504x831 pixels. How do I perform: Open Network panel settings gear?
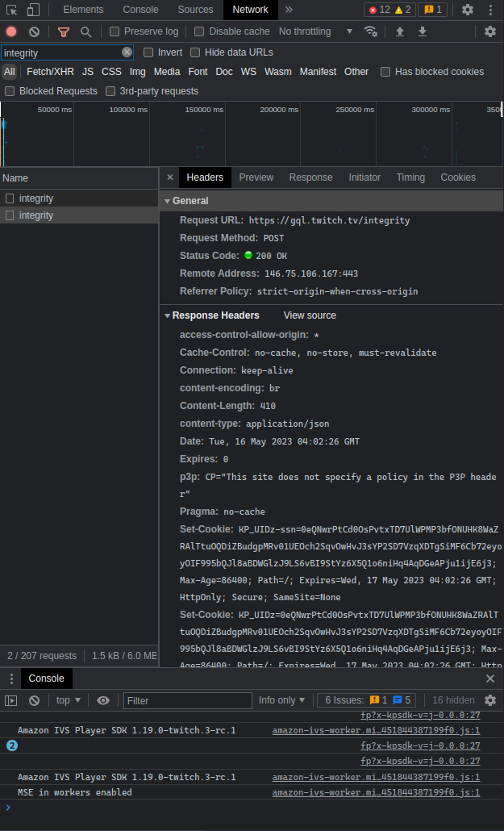click(x=490, y=31)
